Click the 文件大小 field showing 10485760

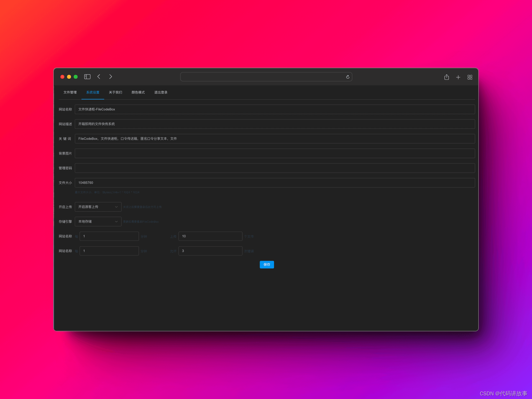(x=275, y=183)
